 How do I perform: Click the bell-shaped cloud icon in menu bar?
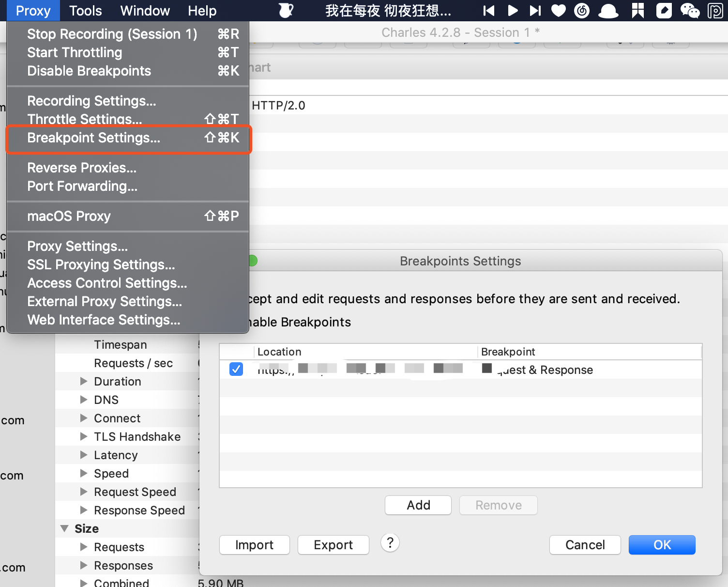[x=608, y=10]
